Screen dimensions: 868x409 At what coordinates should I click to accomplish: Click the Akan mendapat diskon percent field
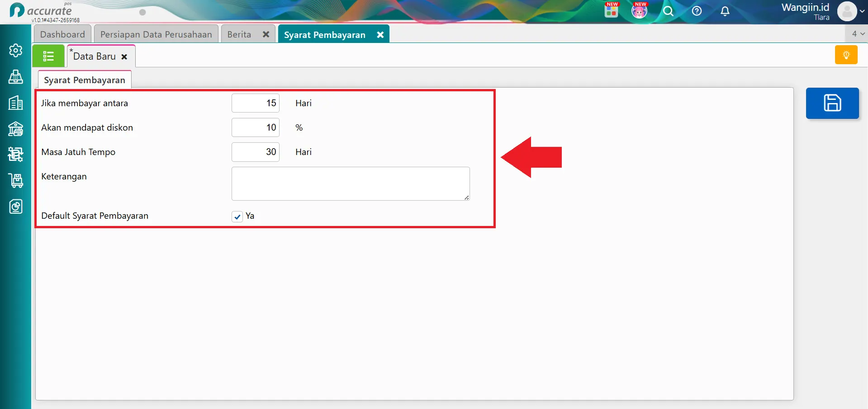coord(256,127)
